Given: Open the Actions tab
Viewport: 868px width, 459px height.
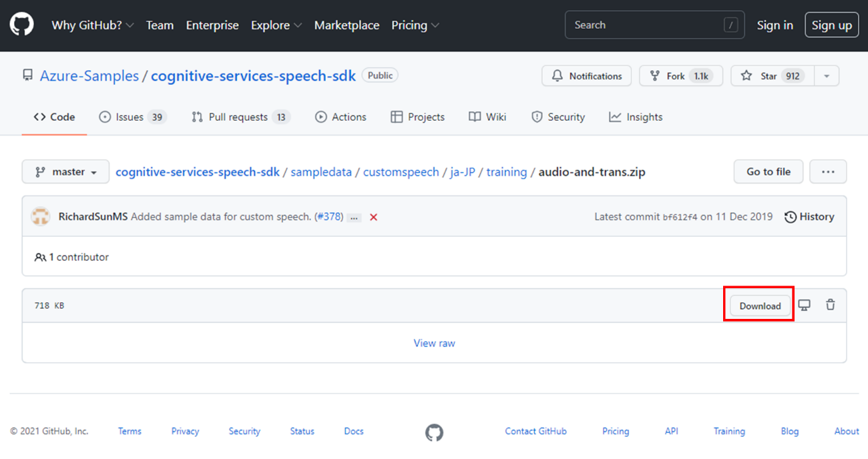Looking at the screenshot, I should [341, 117].
